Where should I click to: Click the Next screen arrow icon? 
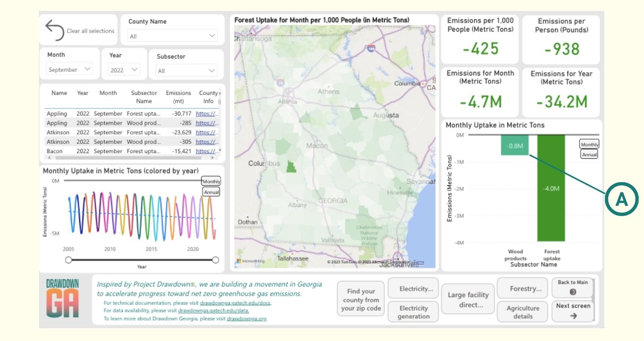pos(573,315)
